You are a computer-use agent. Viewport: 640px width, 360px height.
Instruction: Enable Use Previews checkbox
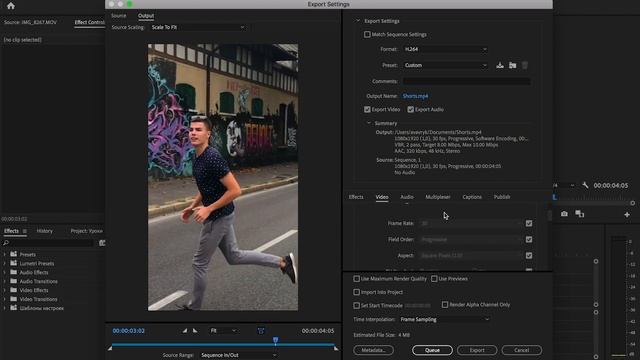coord(434,279)
